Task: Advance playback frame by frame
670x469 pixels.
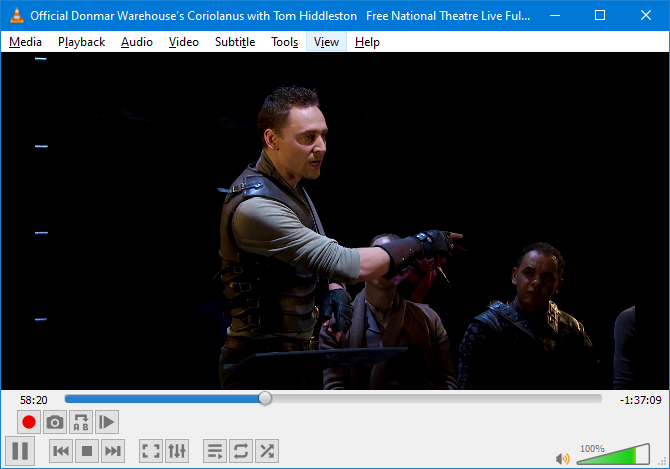Action: (x=107, y=422)
